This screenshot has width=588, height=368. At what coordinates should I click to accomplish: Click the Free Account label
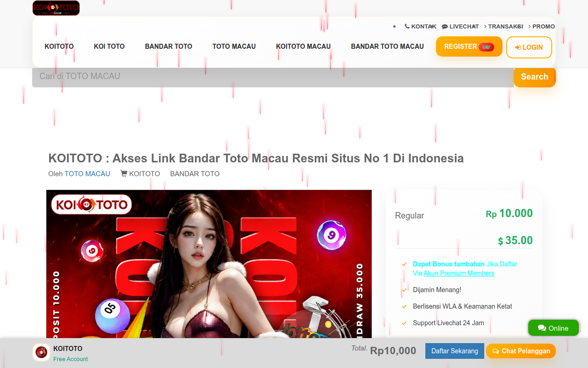click(x=70, y=359)
